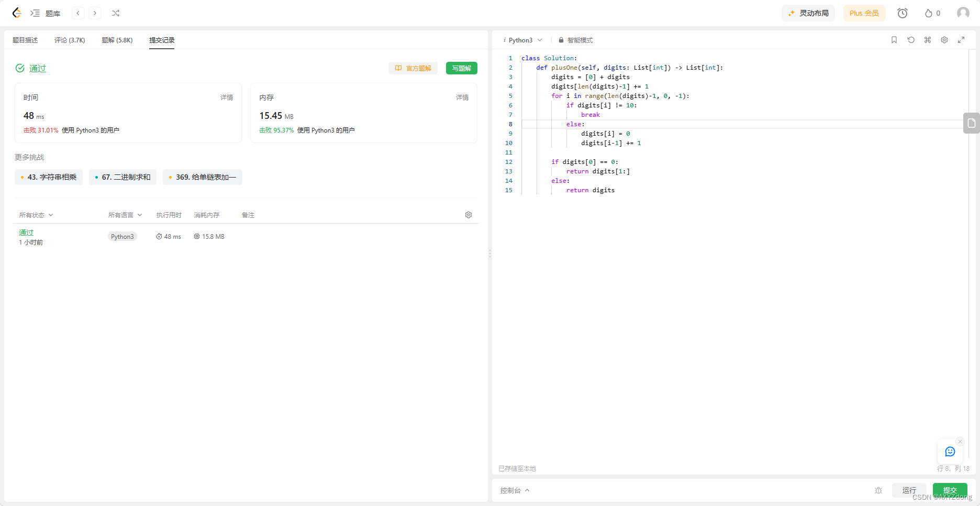Open the notes side panel icon
The width and height of the screenshot is (980, 506).
[972, 123]
